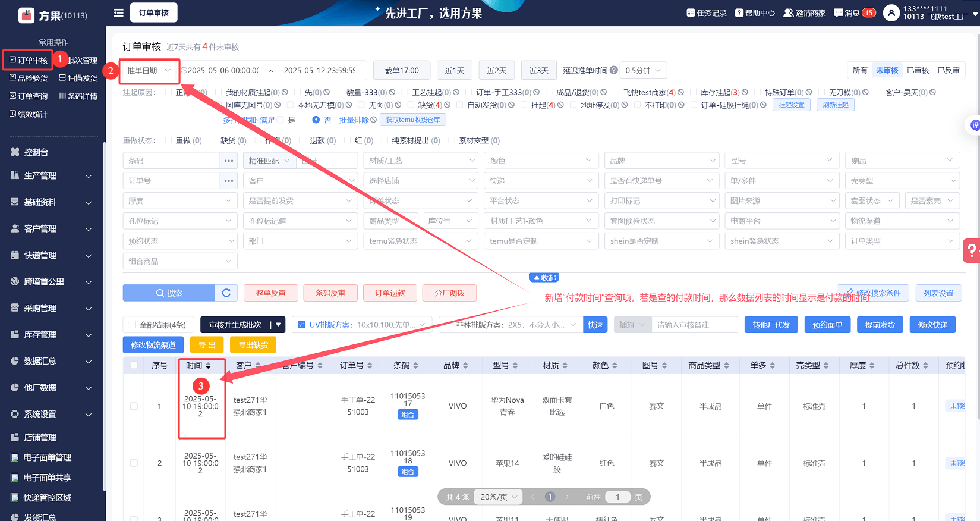Open 帮助中心 in the header
The height and width of the screenshot is (521, 980).
tap(755, 12)
